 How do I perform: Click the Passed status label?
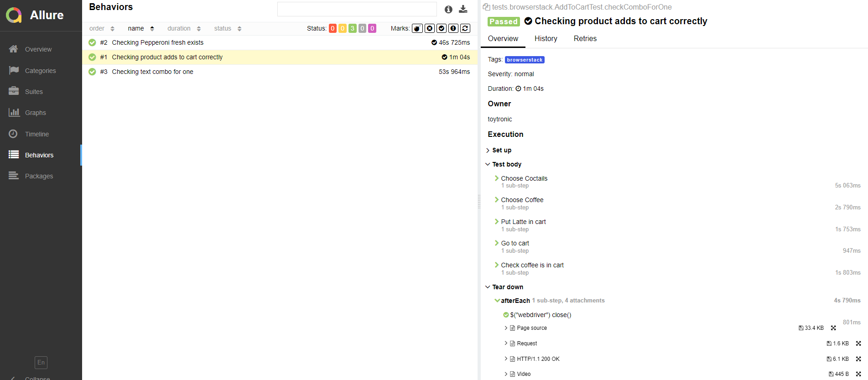pyautogui.click(x=504, y=21)
